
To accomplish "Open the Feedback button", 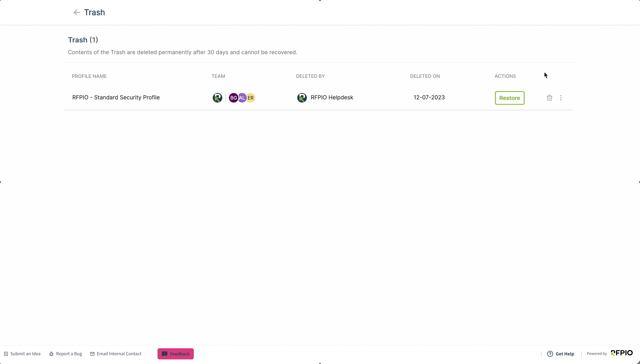I will point(175,354).
